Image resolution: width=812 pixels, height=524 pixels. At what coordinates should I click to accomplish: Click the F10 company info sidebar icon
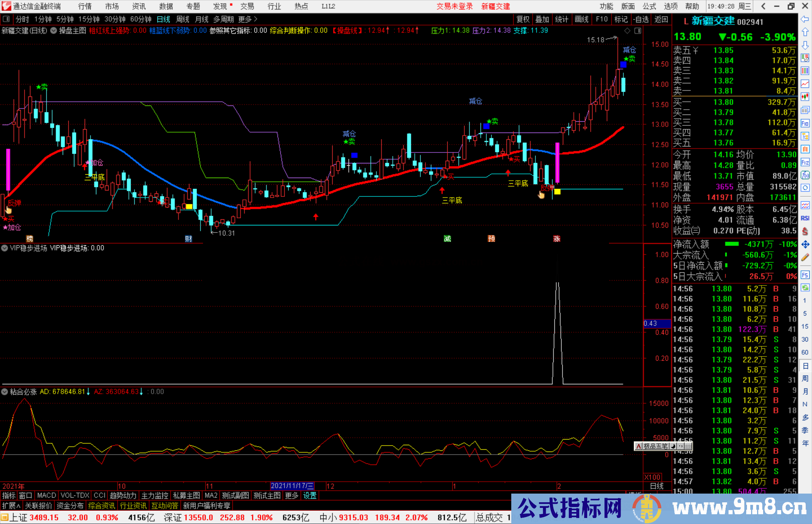click(x=805, y=123)
